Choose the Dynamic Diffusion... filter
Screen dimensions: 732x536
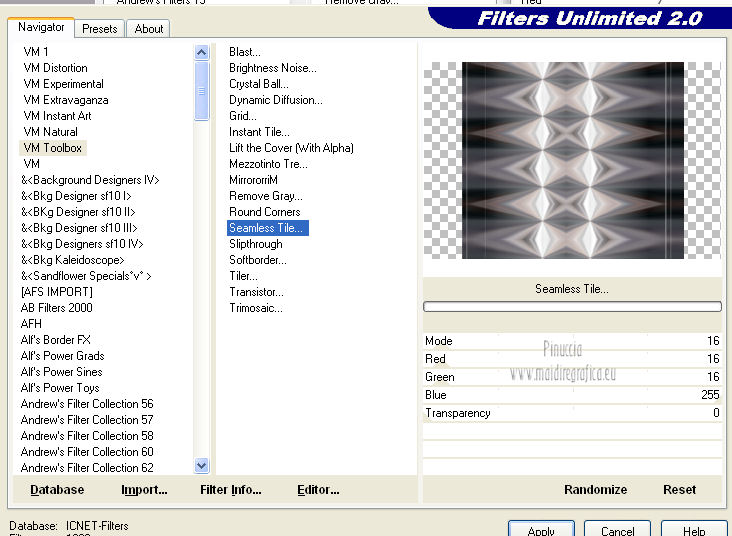pos(275,100)
